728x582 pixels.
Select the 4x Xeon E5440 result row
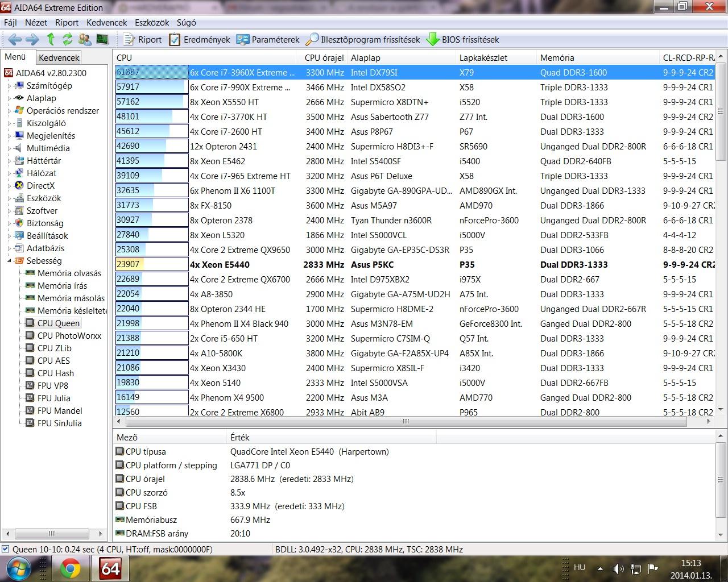point(414,264)
